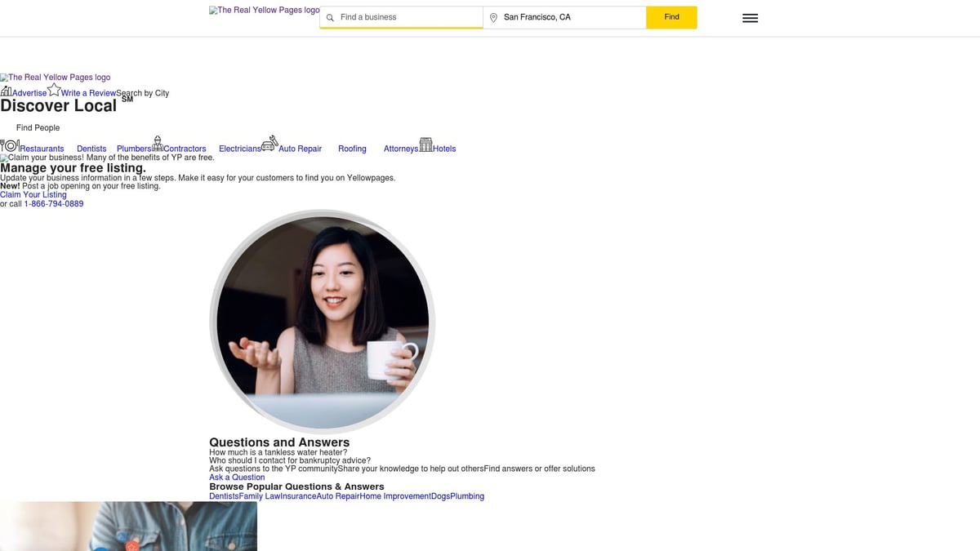Open the Home Improvement questions link

coord(395,496)
